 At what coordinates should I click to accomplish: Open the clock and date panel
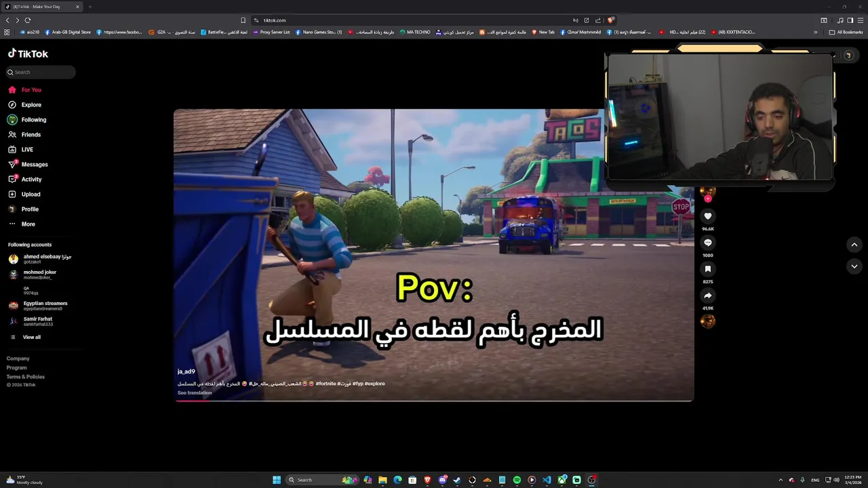pos(854,480)
